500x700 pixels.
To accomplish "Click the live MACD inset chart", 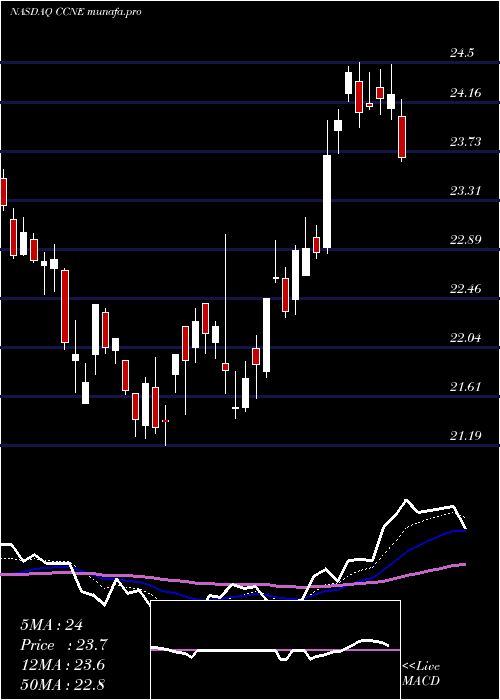I will (275, 650).
